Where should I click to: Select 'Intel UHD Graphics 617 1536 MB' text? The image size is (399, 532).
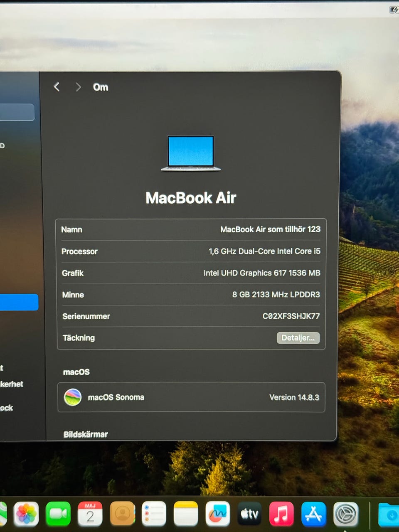pyautogui.click(x=262, y=273)
